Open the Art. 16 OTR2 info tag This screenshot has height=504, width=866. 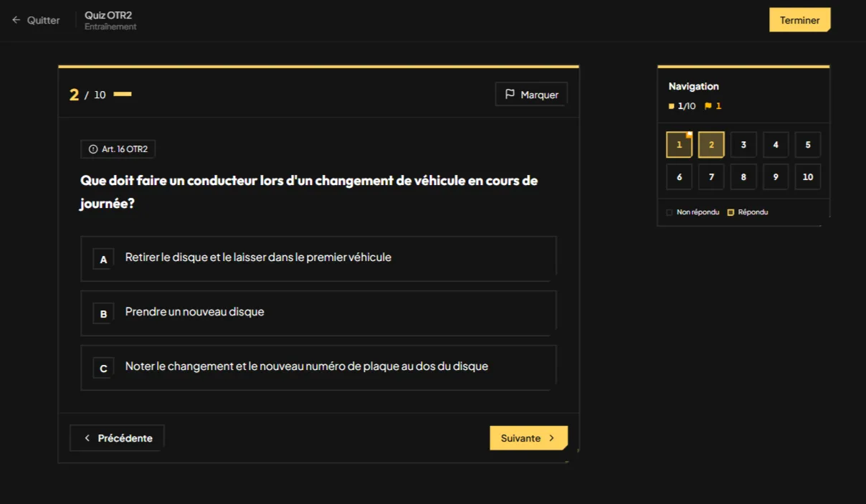(x=118, y=149)
